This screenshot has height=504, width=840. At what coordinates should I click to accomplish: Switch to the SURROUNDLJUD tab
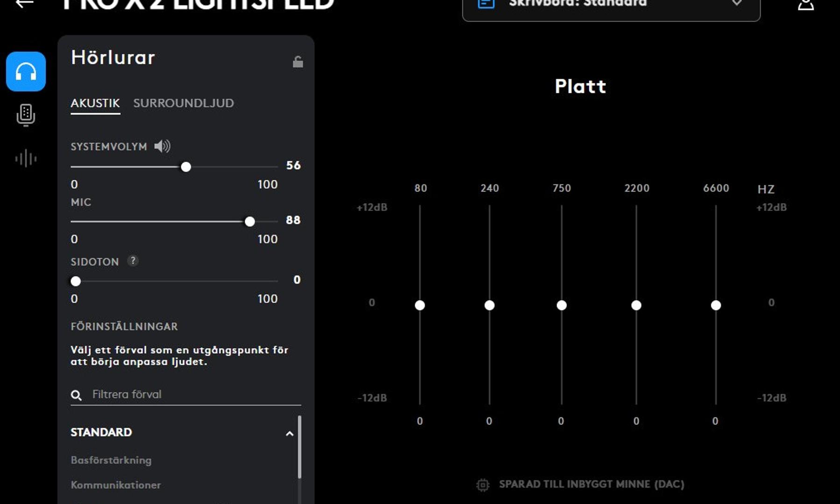coord(184,103)
